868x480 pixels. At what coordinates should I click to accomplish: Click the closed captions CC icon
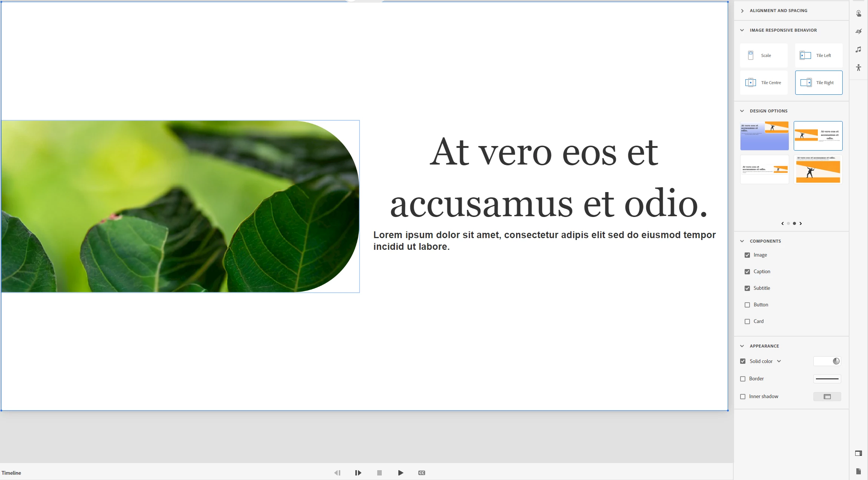[422, 473]
